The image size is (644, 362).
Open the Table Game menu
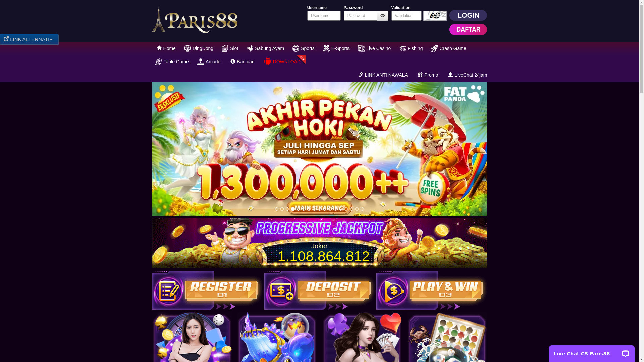tap(172, 62)
